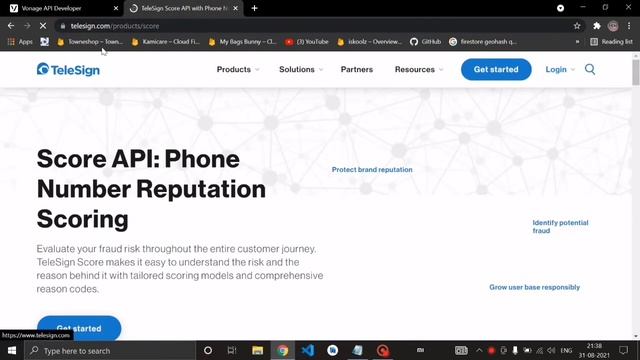Open the Chrome three-dot menu

click(x=629, y=26)
